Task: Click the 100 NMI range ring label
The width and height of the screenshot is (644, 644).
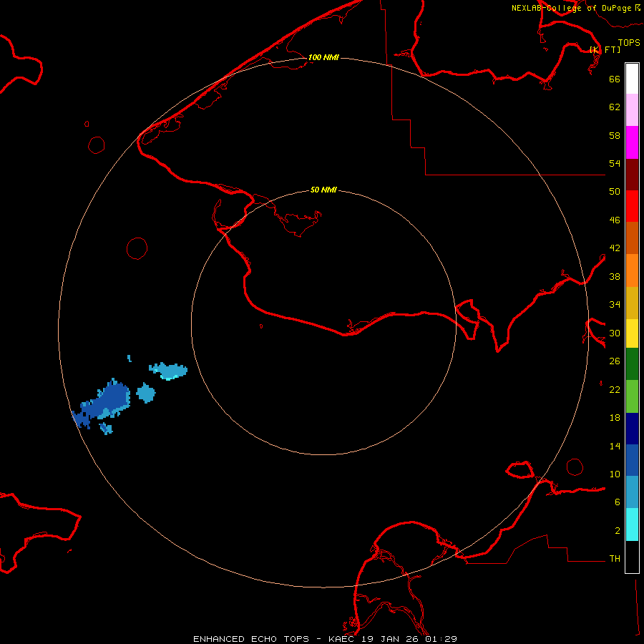Action: (x=323, y=57)
